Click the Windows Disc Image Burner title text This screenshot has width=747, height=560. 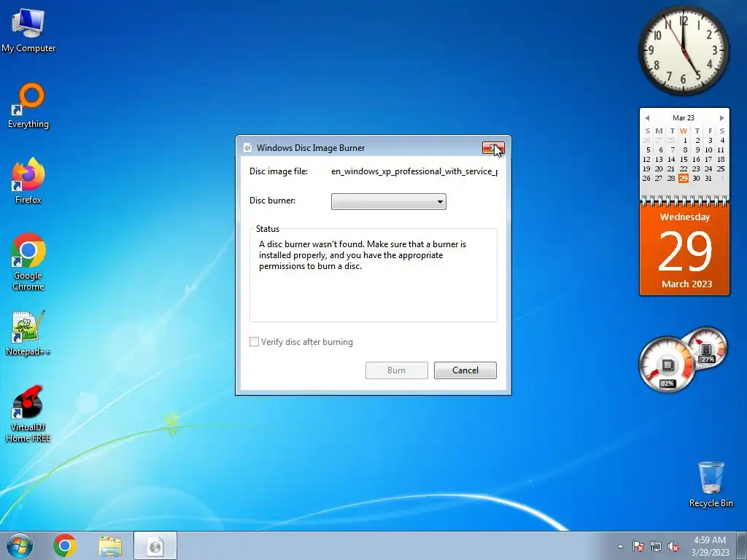click(311, 148)
